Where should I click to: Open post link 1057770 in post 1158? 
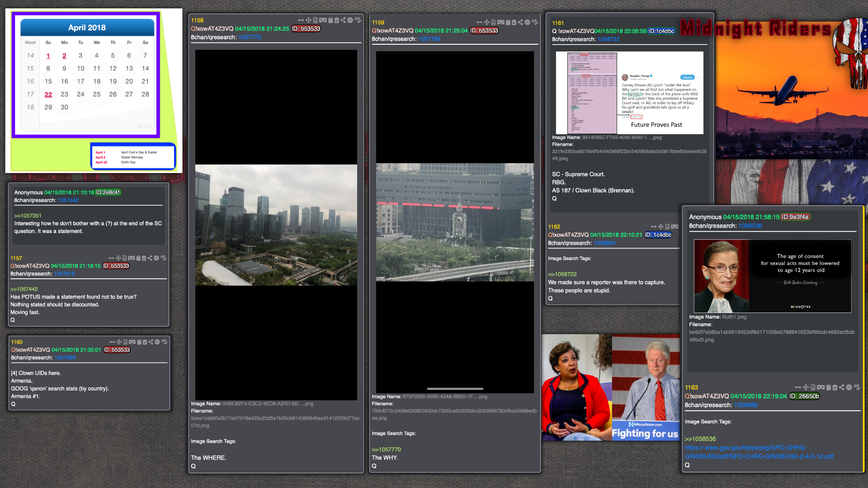(x=250, y=38)
